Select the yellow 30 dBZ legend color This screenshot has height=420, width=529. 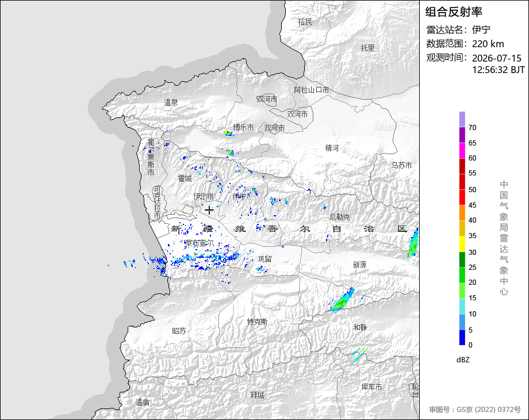[462, 244]
